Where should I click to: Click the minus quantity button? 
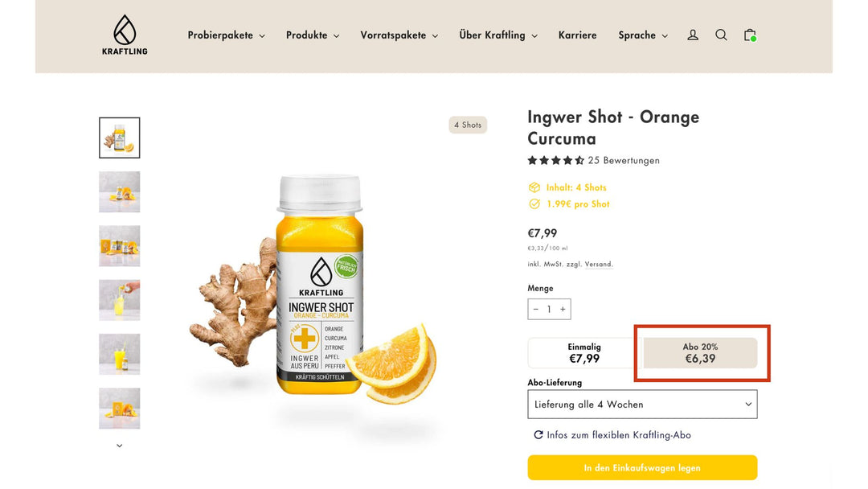(535, 309)
